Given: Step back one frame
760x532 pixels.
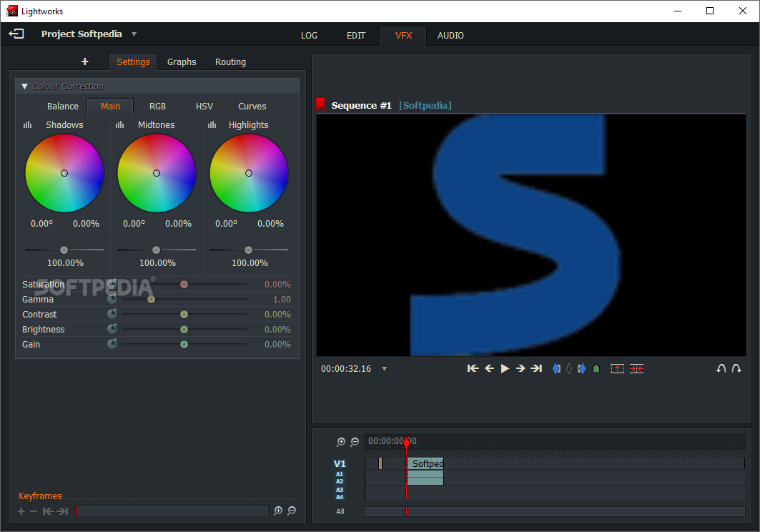Looking at the screenshot, I should coord(490,368).
